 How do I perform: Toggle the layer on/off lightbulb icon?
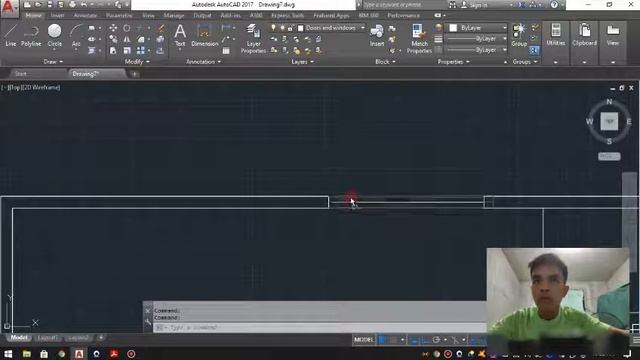273,28
